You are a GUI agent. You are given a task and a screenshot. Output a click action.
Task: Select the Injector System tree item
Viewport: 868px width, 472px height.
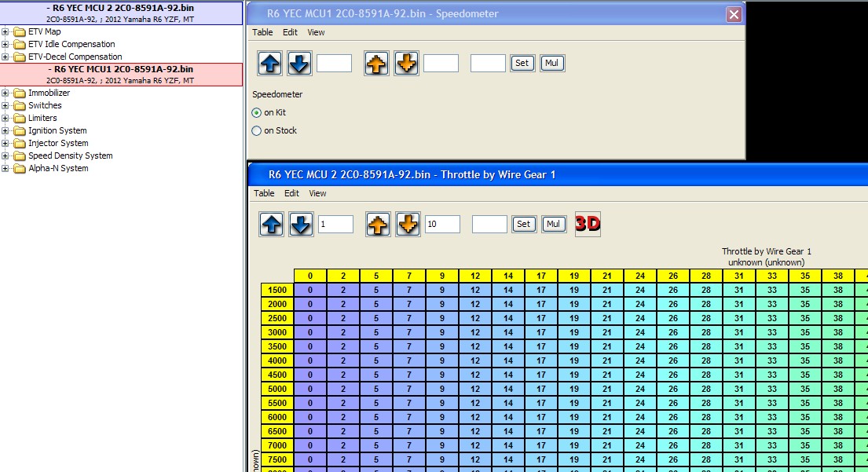tap(58, 144)
